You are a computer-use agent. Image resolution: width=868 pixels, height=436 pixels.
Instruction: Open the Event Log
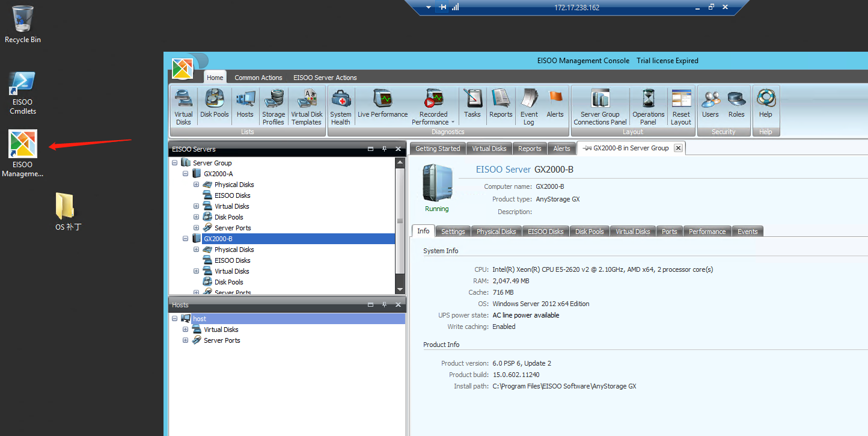(529, 107)
